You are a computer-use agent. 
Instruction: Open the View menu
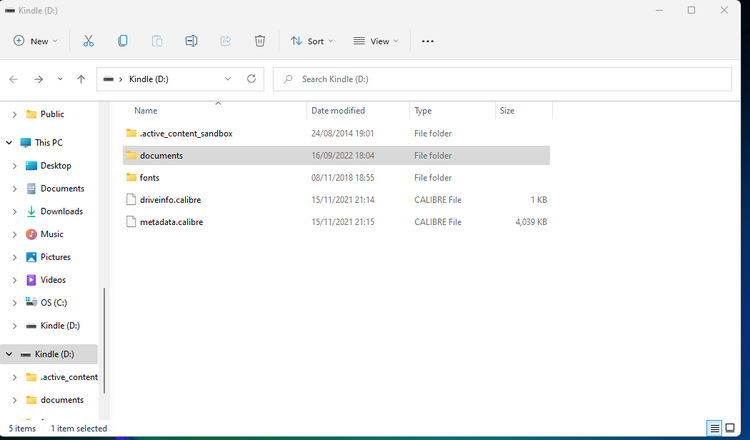pos(375,41)
